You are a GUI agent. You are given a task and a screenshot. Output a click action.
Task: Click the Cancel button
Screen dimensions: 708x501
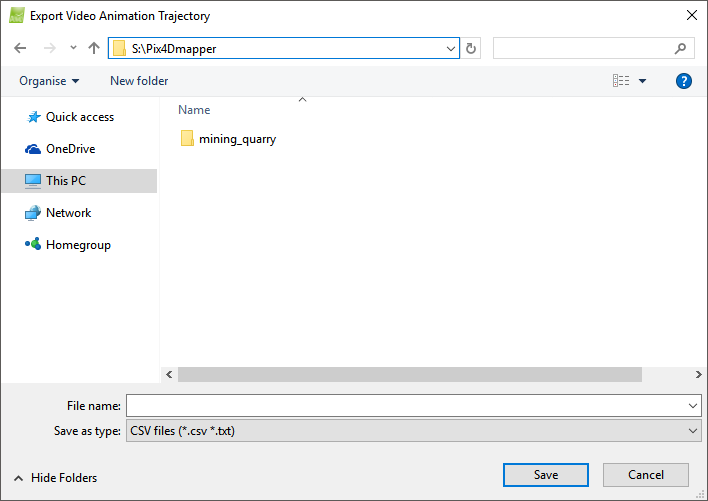click(x=646, y=475)
